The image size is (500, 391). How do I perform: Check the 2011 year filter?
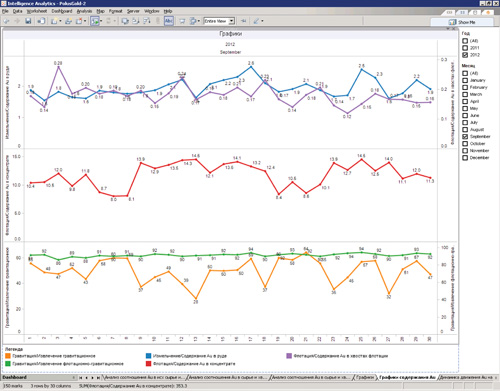[465, 48]
